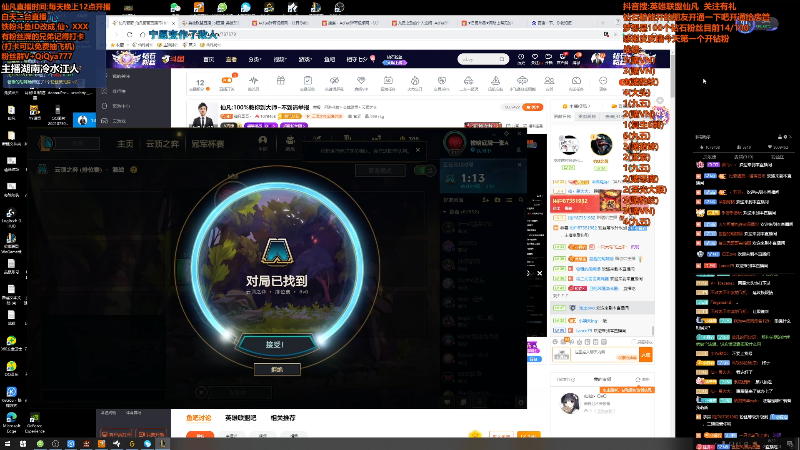Click the search icon in friends panel
Image resolution: width=800 pixels, height=450 pixels.
(x=520, y=200)
